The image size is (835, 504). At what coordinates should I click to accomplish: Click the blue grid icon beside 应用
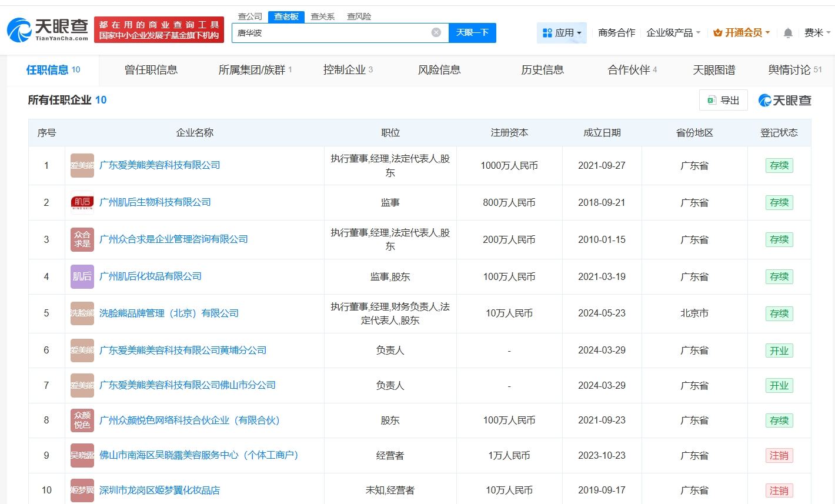pyautogui.click(x=546, y=33)
